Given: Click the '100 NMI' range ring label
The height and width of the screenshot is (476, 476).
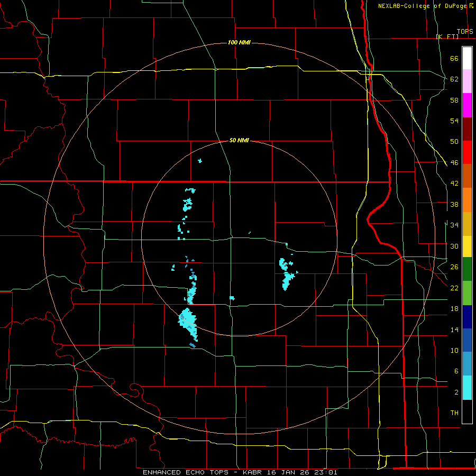Looking at the screenshot, I should tap(239, 42).
